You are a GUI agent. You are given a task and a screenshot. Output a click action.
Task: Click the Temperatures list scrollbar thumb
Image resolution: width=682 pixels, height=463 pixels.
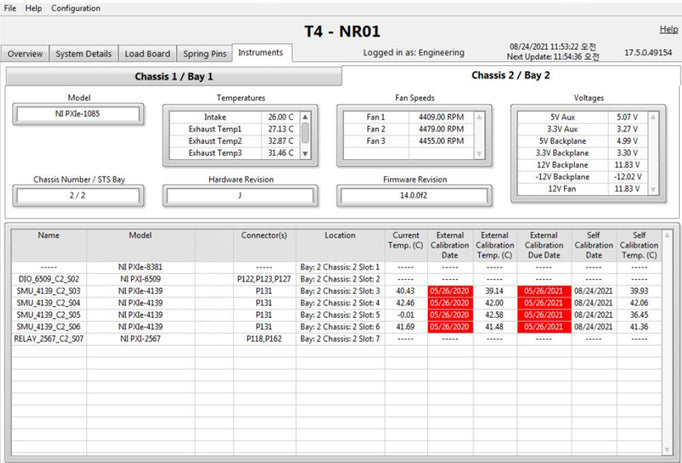305,133
